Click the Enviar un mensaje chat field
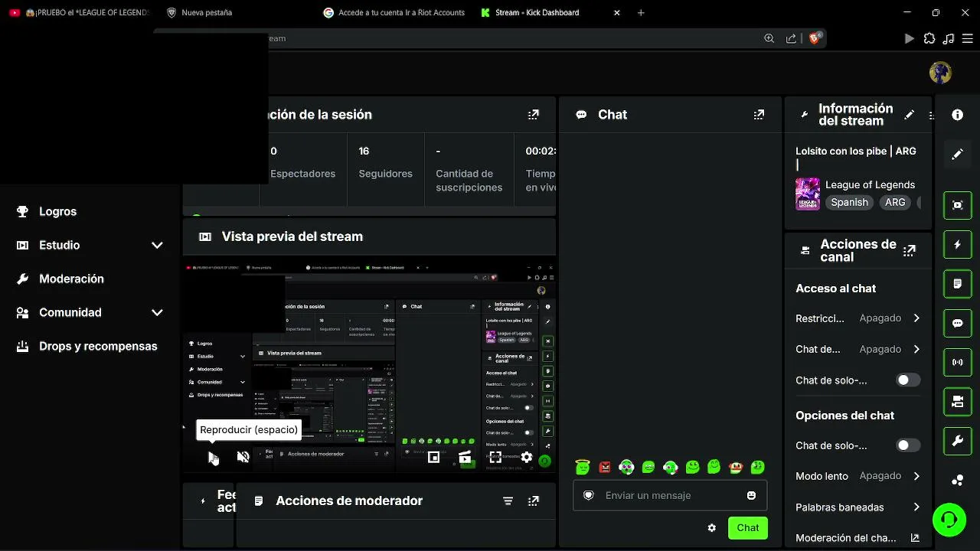Screen dimensions: 980x551 (x=670, y=495)
